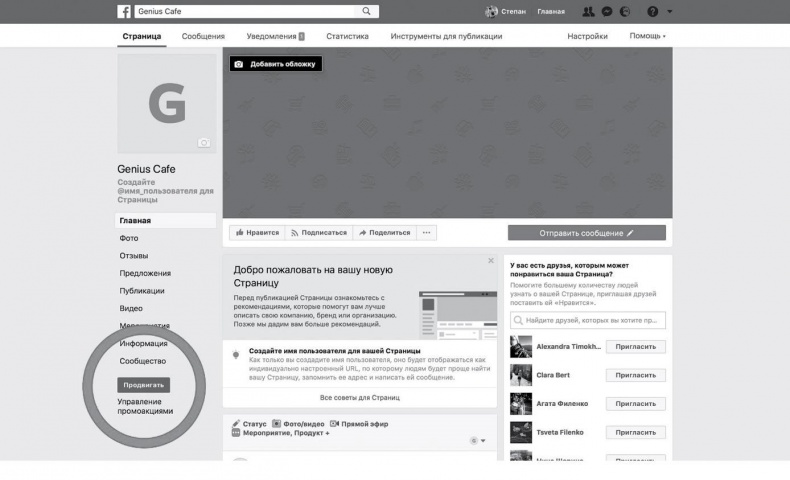Expand account menu arrow in top bar
This screenshot has width=790, height=480.
[x=670, y=12]
